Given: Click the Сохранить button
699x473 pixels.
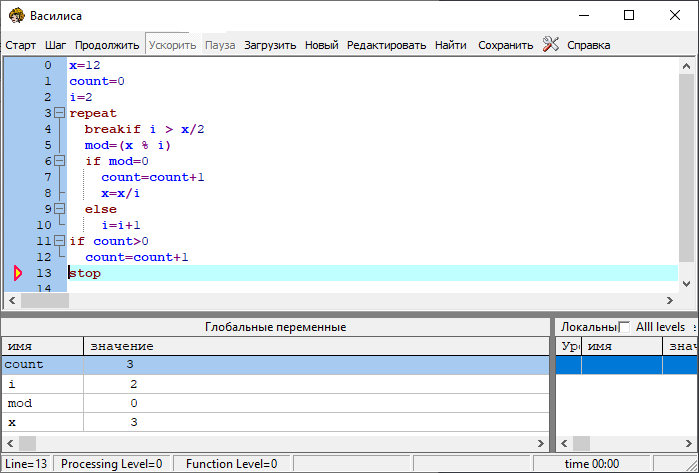Looking at the screenshot, I should coord(505,45).
